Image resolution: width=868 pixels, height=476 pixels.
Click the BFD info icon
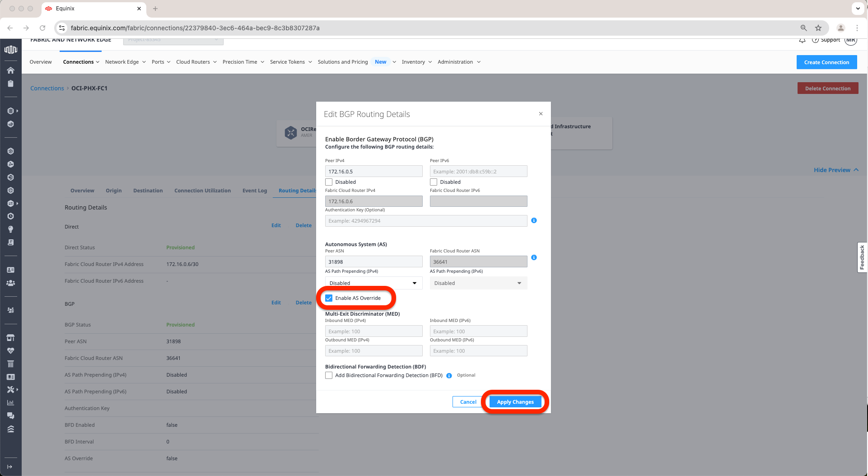pyautogui.click(x=449, y=376)
